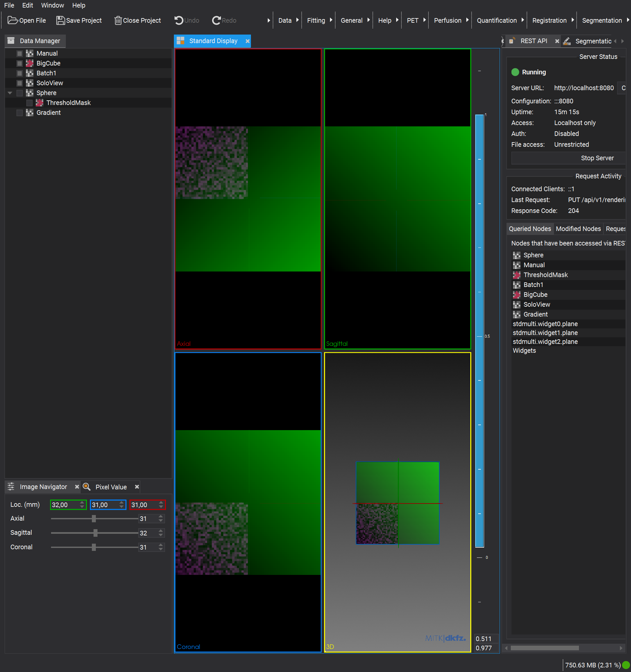631x672 pixels.
Task: Click the Sphere image node icon
Action: coord(30,92)
